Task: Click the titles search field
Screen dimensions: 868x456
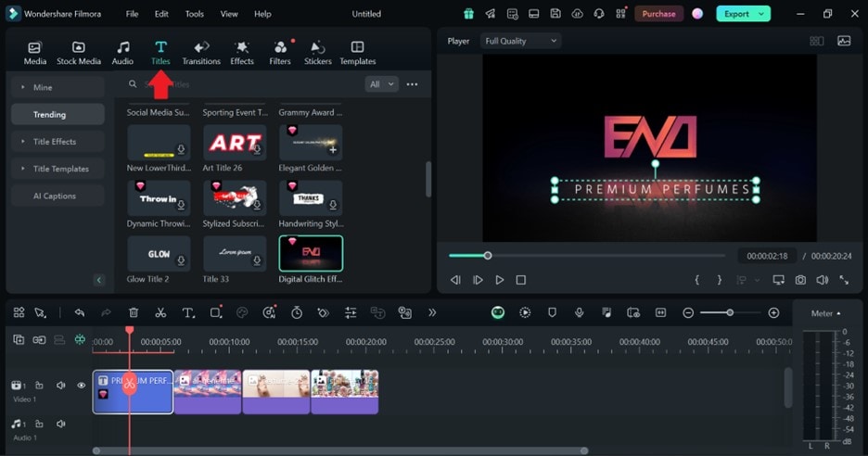Action: pos(244,84)
